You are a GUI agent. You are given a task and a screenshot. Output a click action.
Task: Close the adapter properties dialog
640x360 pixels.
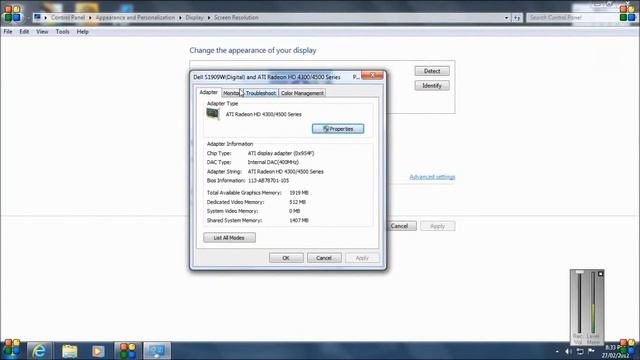coord(372,76)
